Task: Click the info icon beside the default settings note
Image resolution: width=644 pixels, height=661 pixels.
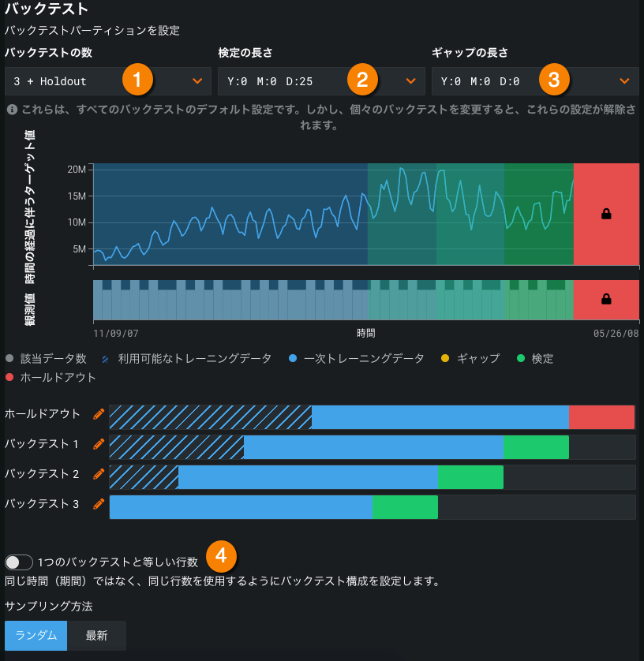Action: [x=9, y=110]
